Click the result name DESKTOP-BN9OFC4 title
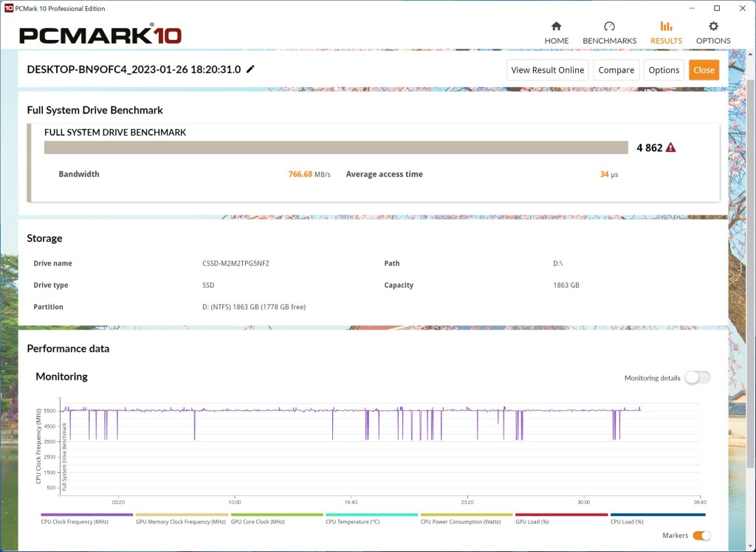 [x=134, y=69]
